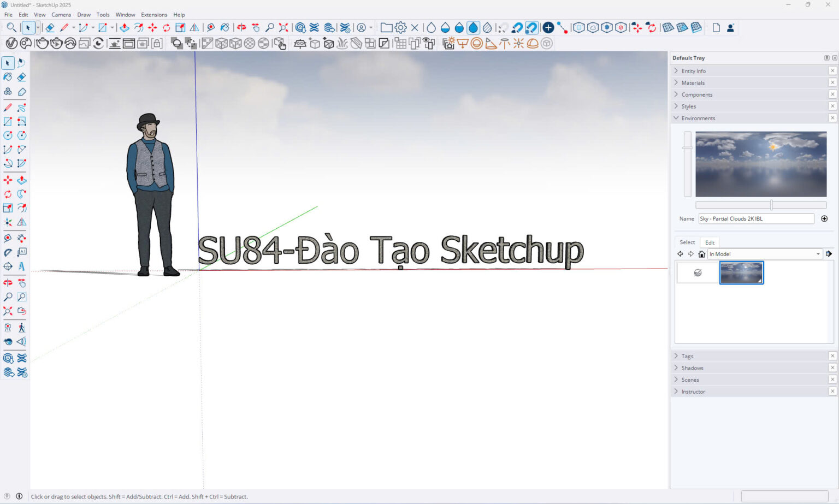The image size is (839, 504).
Task: Collapse the Environments panel
Action: [676, 118]
